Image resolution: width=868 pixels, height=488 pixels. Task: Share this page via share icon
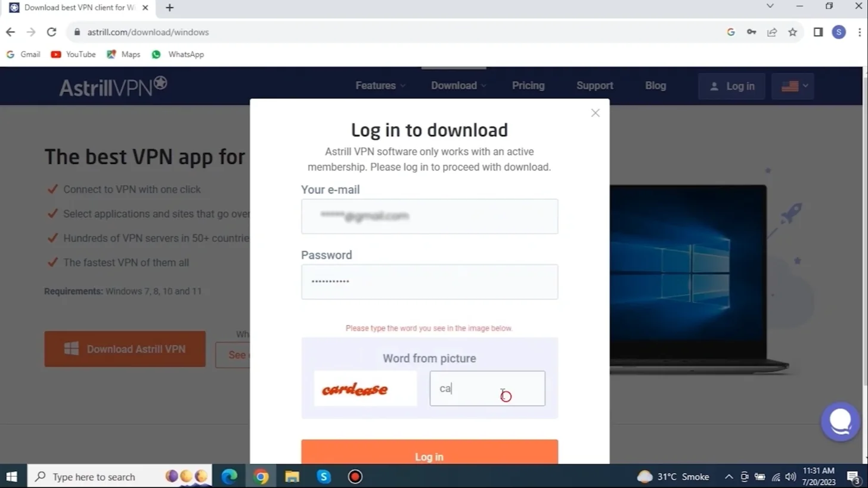point(772,32)
